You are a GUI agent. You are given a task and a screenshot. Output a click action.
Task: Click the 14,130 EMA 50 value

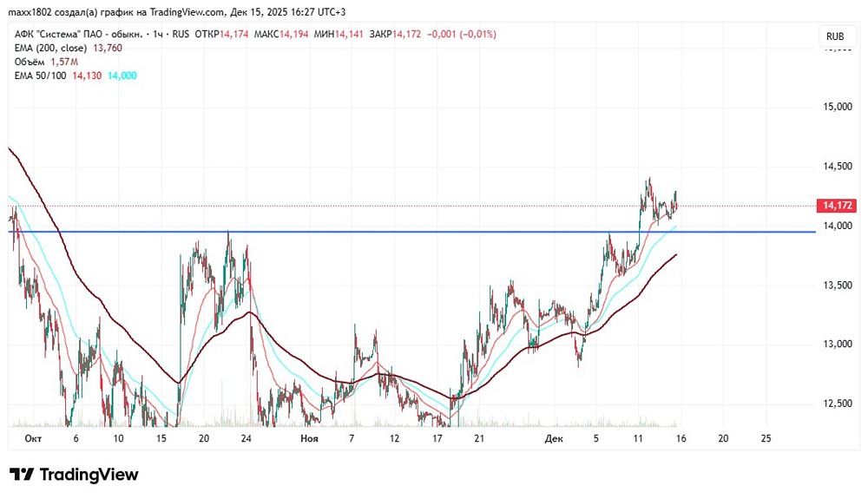click(87, 76)
